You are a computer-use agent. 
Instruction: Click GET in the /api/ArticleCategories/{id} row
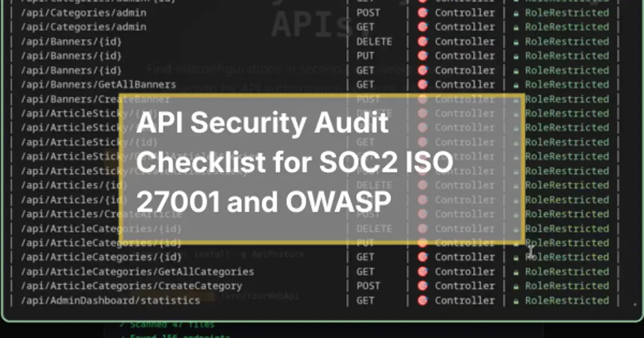tap(365, 257)
